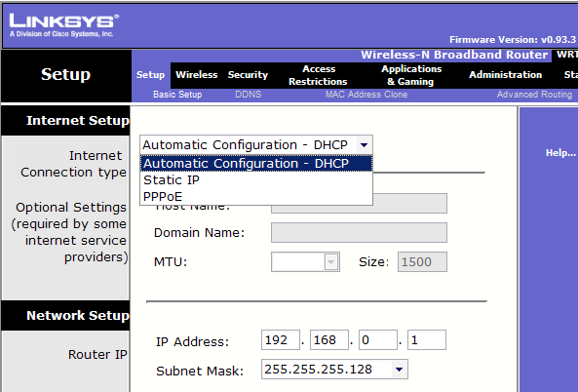Click the Wireless-N Broadband Router title
The image size is (578, 392).
[x=454, y=55]
